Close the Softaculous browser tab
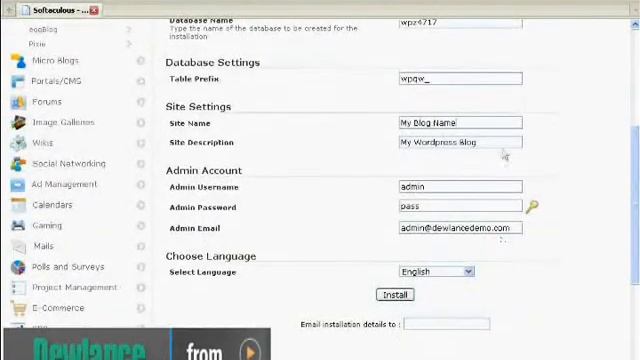Screen dimensions: 640x360 point(94,10)
